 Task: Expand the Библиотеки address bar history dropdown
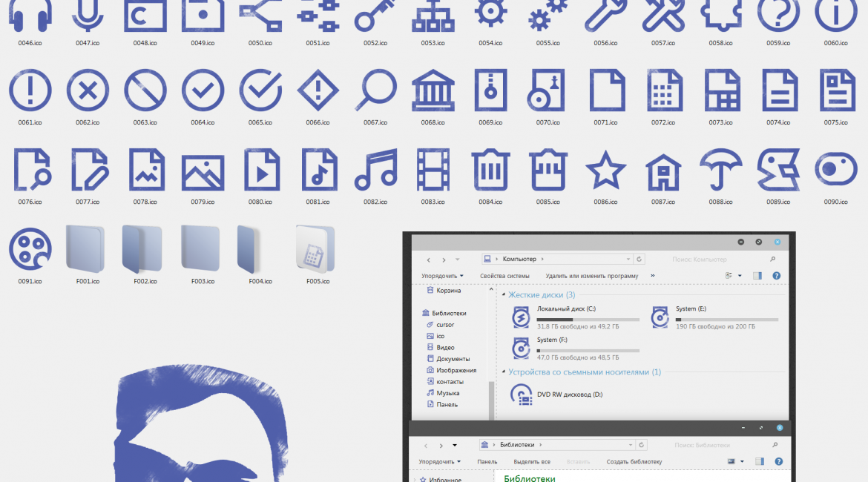tap(631, 445)
